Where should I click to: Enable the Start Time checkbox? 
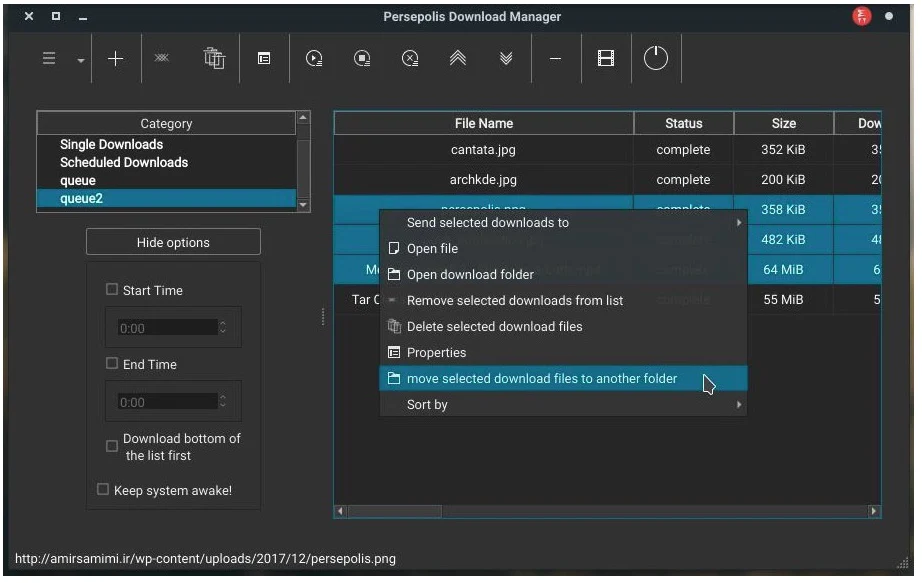[x=112, y=289]
